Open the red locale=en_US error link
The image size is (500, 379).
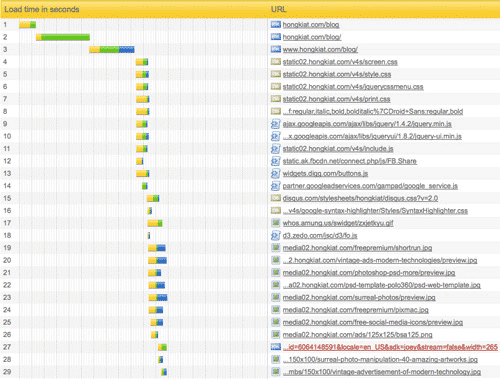[x=390, y=347]
